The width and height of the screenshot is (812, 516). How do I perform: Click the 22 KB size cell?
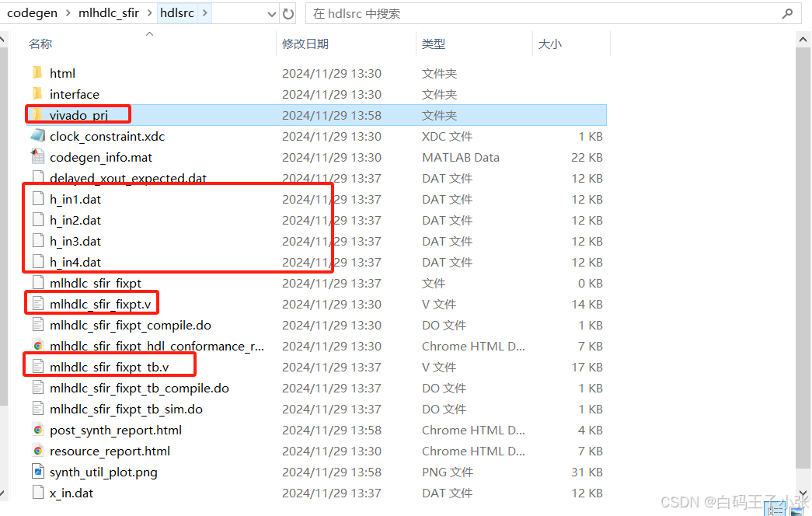coord(587,157)
